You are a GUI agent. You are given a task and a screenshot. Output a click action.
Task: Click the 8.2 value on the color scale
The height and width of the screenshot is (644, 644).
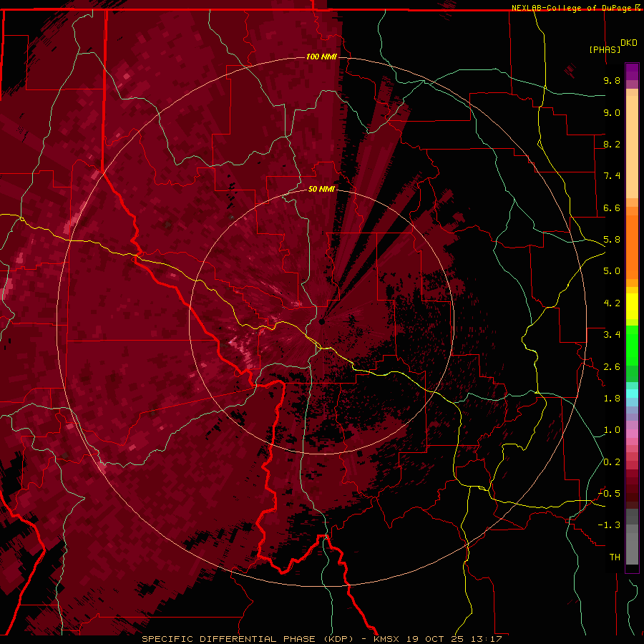612,144
